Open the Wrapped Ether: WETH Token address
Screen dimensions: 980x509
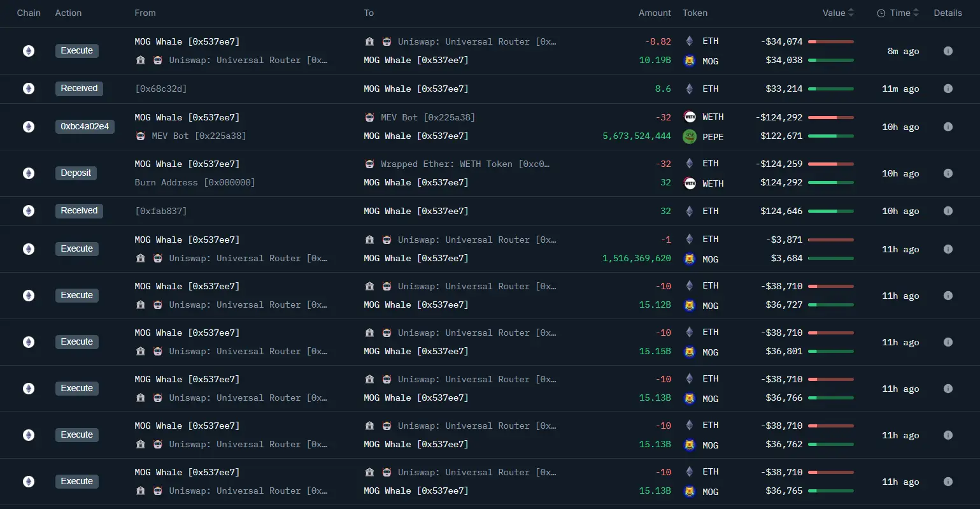point(465,164)
